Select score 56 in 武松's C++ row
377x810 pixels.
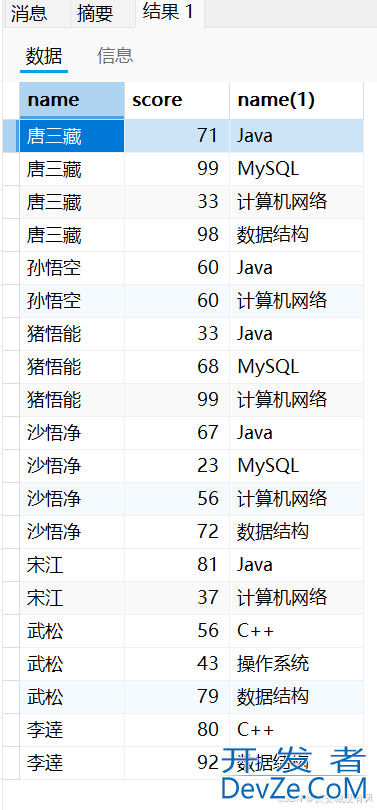click(177, 632)
